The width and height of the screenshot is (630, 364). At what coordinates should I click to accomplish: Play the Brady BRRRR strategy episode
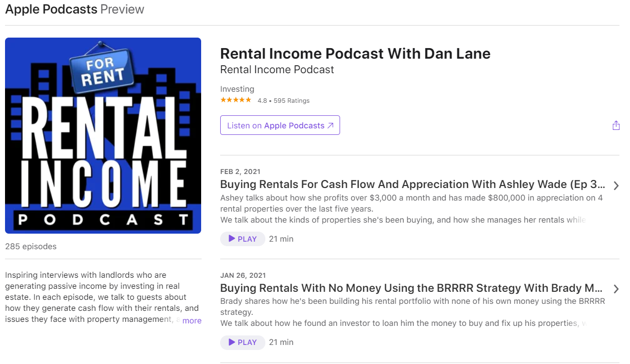243,342
